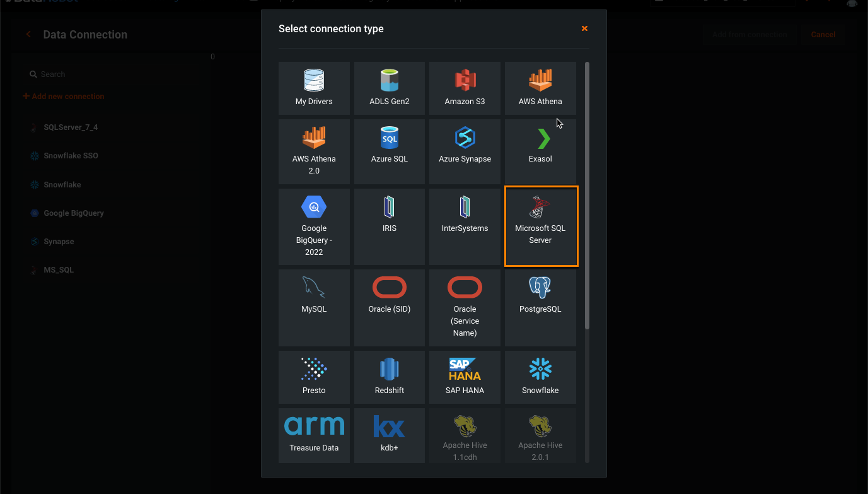Select Oracle (Service Name) connection type
This screenshot has width=868, height=494.
(x=465, y=308)
